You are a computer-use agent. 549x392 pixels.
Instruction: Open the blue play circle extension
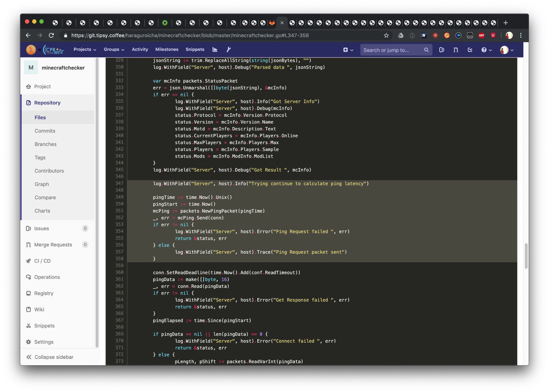pos(459,36)
